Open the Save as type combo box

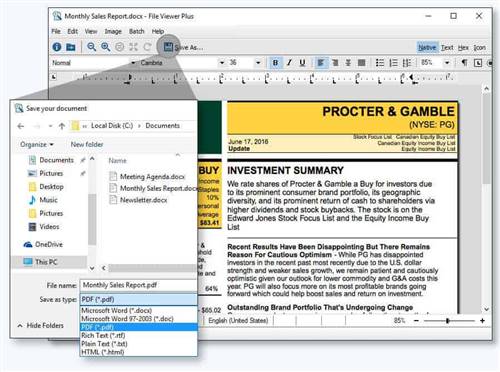[138, 299]
